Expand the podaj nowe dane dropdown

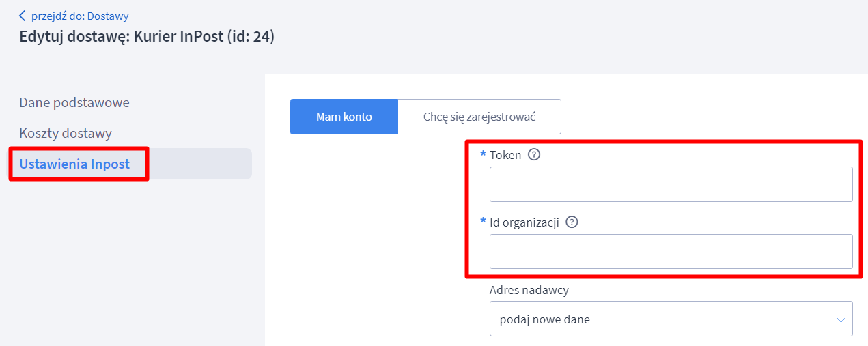671,319
